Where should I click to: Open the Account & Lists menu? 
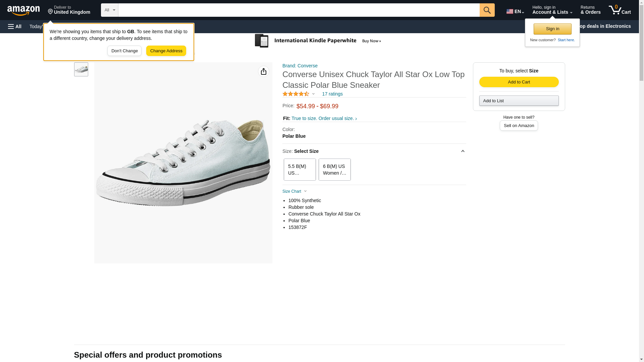[x=552, y=10]
